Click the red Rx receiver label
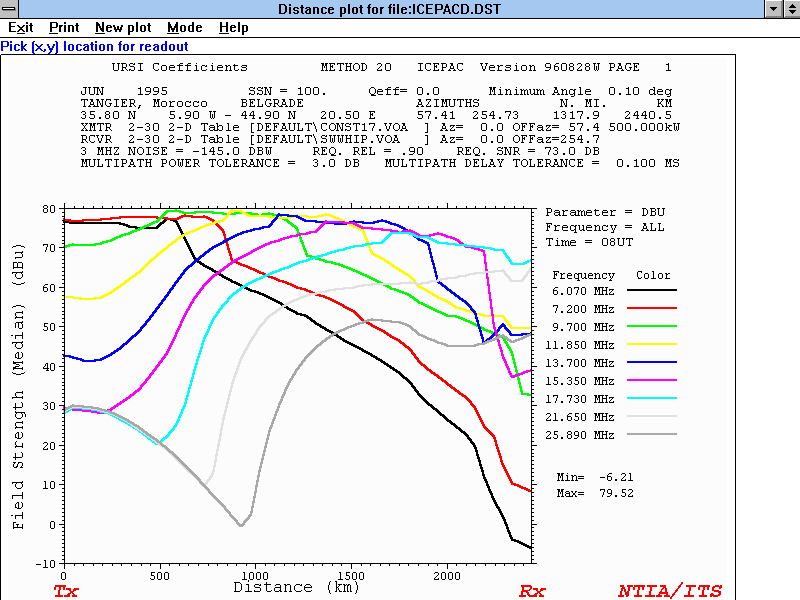The width and height of the screenshot is (800, 600). coord(532,591)
